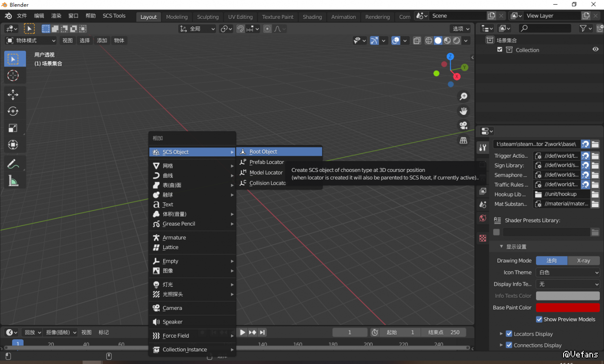Click the zoom magnifier viewport icon
The width and height of the screenshot is (604, 364).
(x=463, y=96)
